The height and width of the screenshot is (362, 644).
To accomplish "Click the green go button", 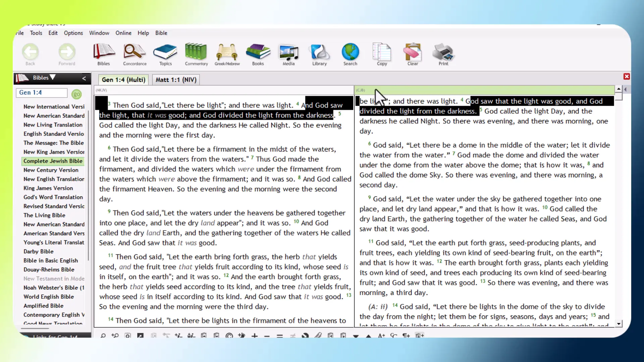I will (x=76, y=94).
